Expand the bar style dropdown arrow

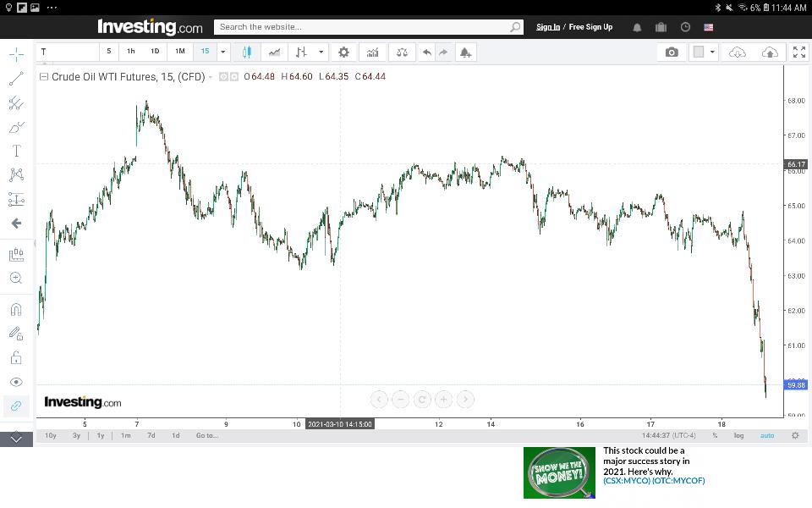tap(321, 52)
